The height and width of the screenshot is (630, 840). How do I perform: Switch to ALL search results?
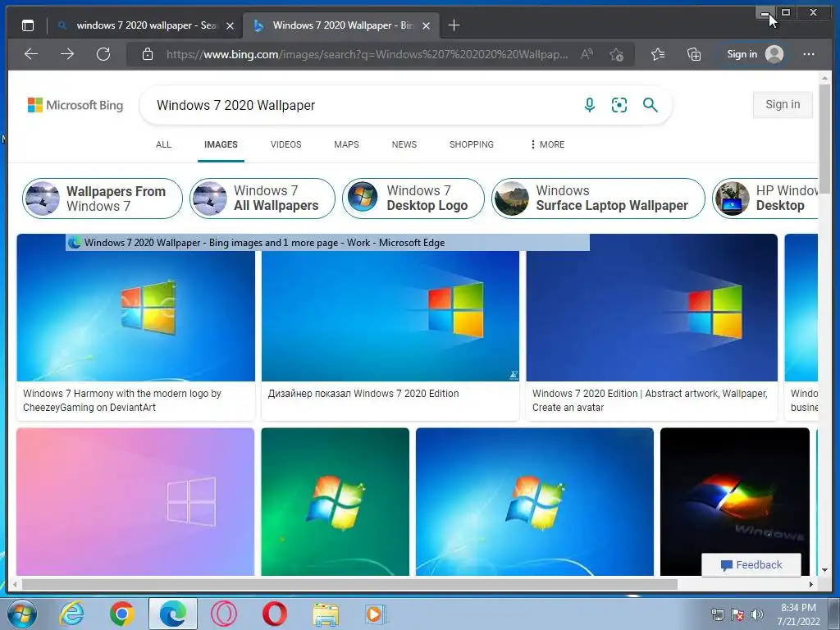(x=163, y=144)
